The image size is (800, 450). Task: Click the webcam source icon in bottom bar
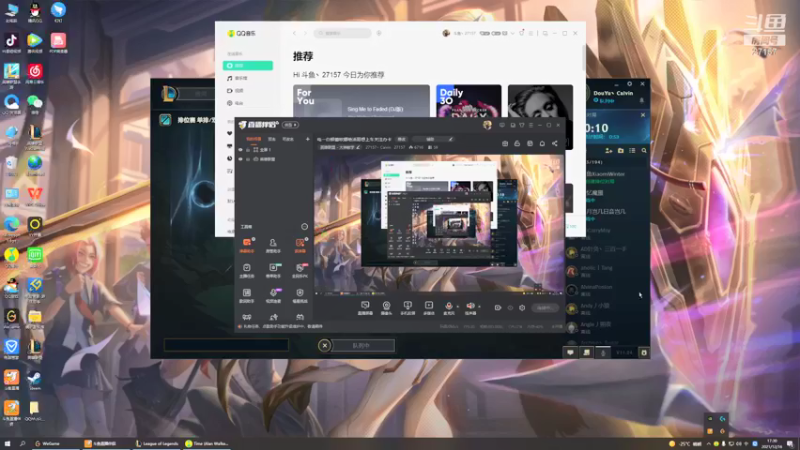point(386,307)
